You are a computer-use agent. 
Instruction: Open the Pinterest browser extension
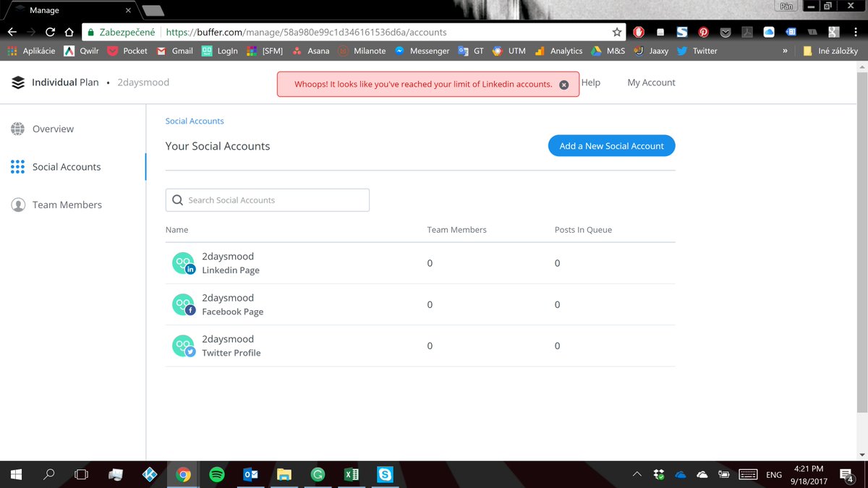[x=703, y=32]
